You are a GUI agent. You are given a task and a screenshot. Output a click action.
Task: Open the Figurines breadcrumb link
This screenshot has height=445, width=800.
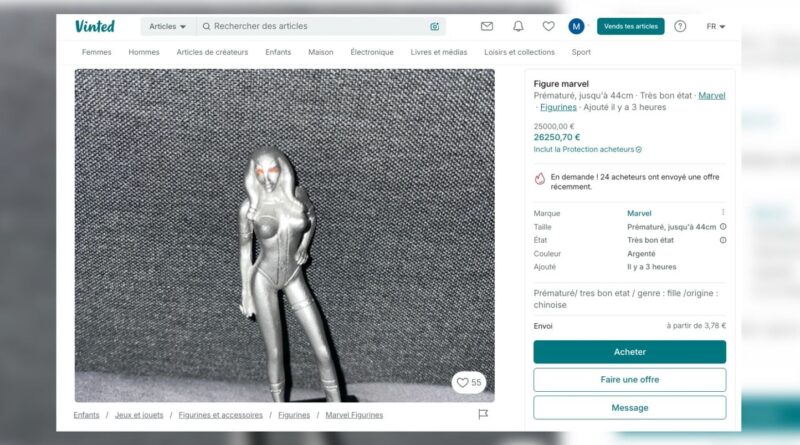pos(294,415)
